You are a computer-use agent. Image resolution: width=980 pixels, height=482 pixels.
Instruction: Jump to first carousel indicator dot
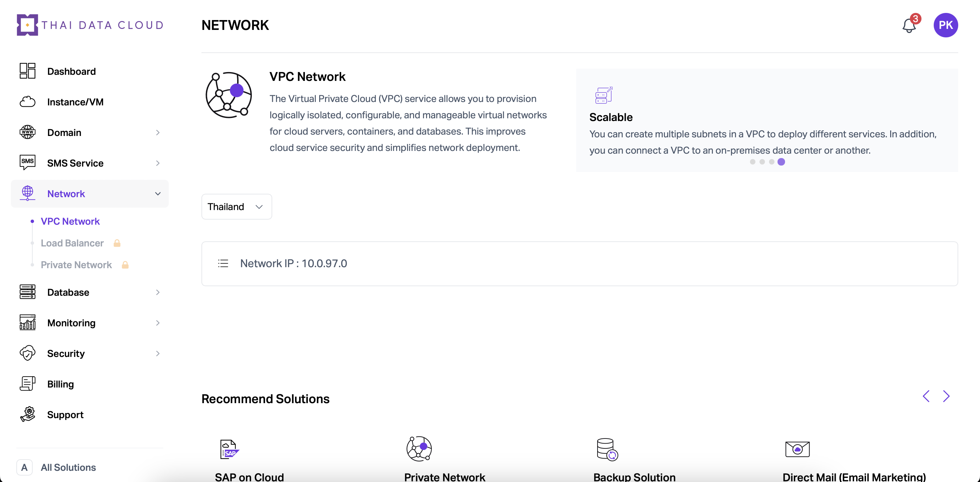[x=752, y=162]
